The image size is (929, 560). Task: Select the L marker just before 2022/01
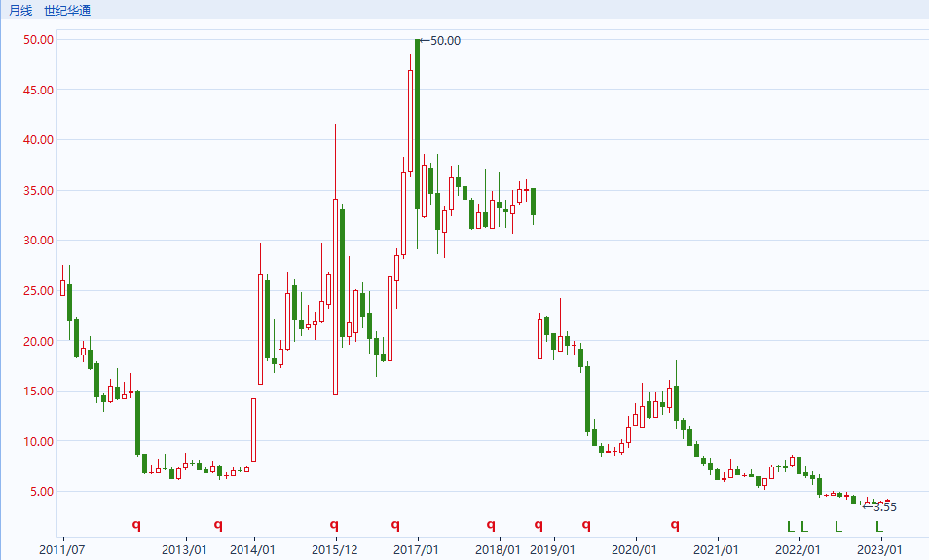[791, 526]
